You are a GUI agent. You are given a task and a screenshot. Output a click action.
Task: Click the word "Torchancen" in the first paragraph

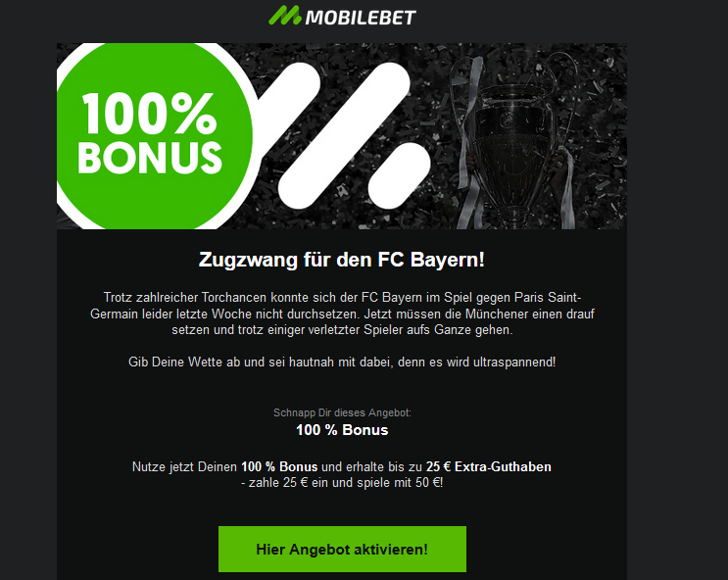[234, 297]
